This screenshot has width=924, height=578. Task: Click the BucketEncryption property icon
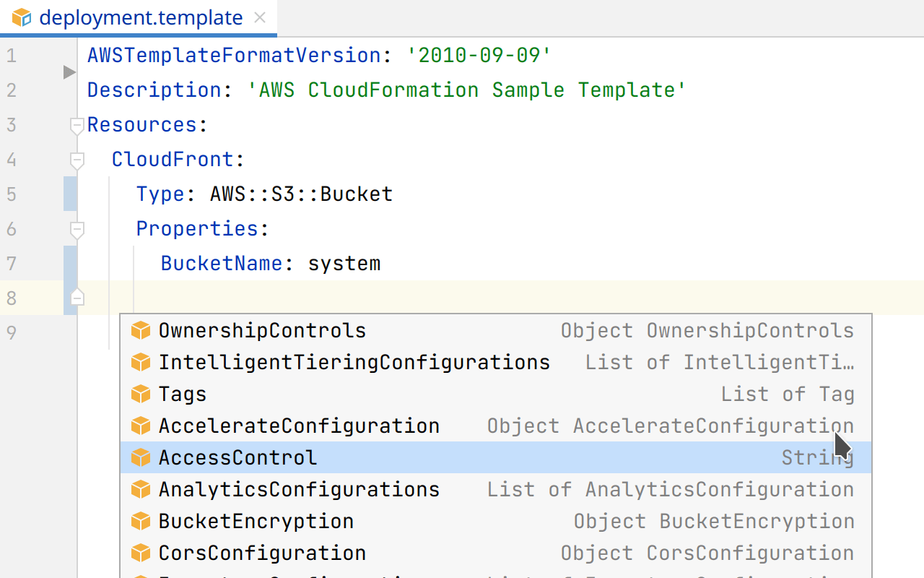click(140, 522)
